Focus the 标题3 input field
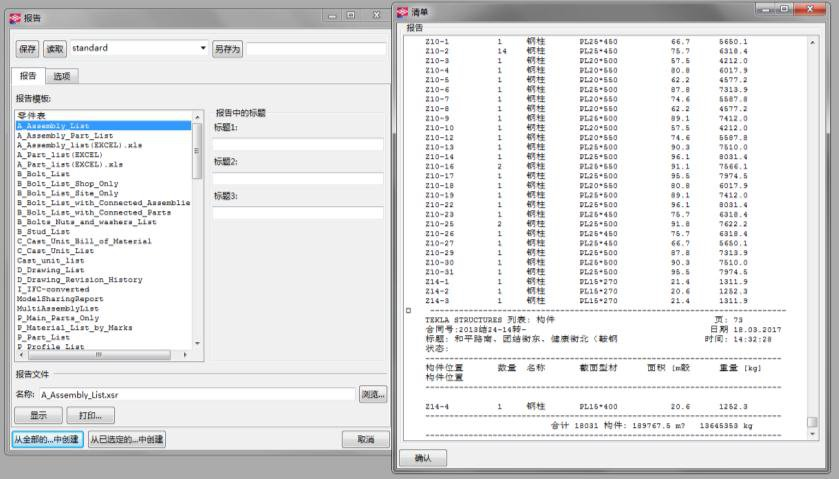This screenshot has height=479, width=839. [x=298, y=213]
